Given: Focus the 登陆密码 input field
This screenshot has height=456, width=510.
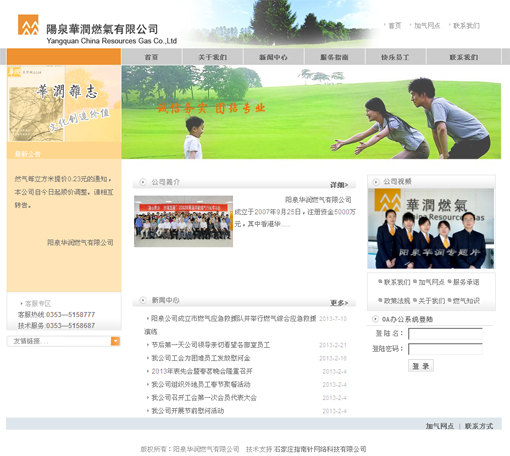Looking at the screenshot, I should pos(445,349).
